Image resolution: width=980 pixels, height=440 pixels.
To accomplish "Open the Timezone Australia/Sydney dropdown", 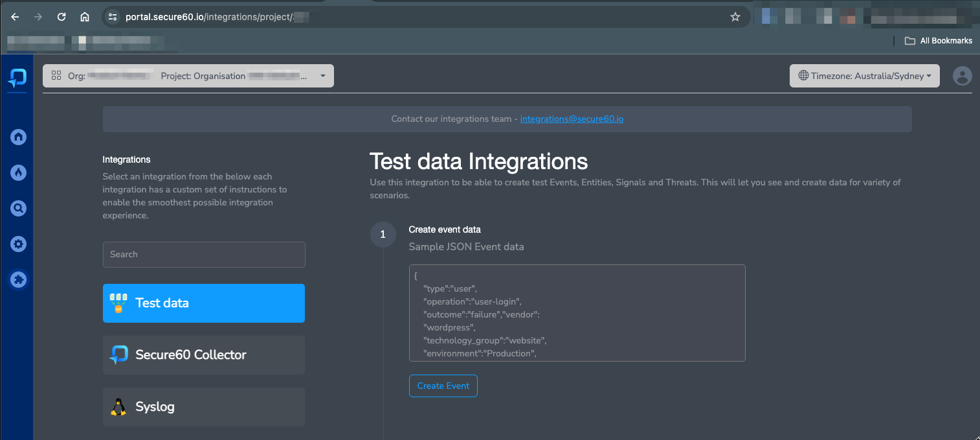I will (x=864, y=76).
